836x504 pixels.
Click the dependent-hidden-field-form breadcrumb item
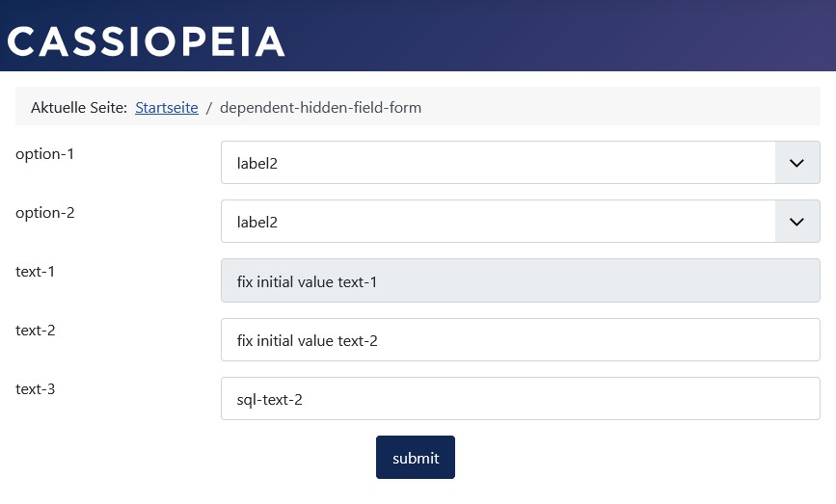(320, 107)
